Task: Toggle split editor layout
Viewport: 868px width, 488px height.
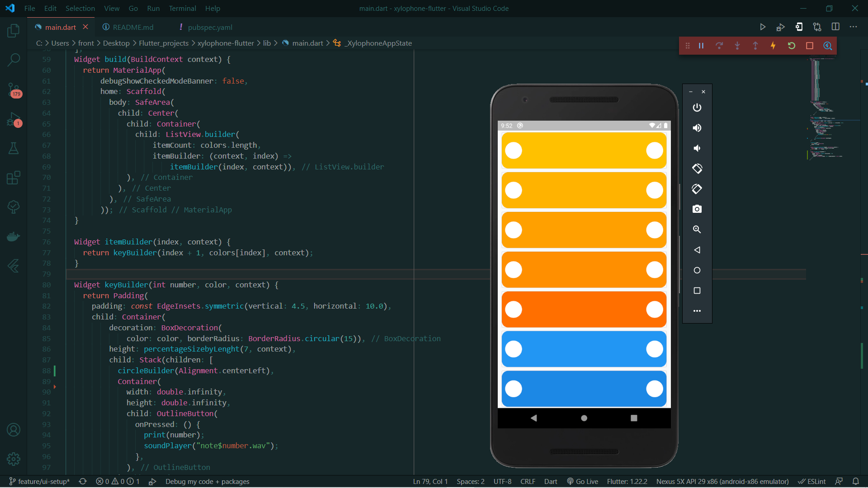Action: point(835,27)
